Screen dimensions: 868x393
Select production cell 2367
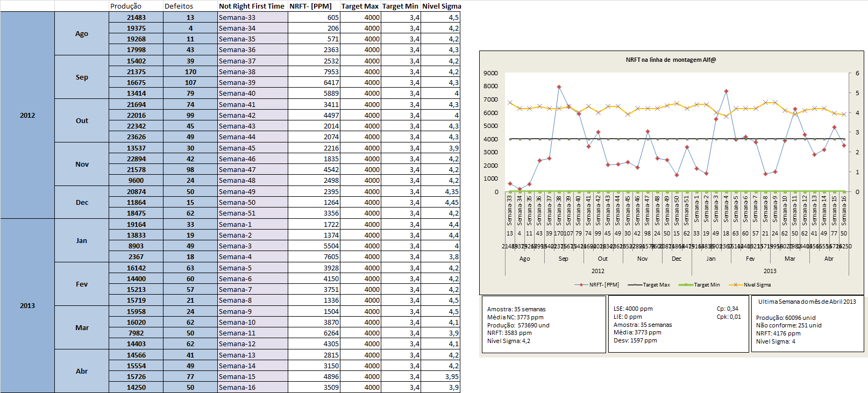point(136,256)
